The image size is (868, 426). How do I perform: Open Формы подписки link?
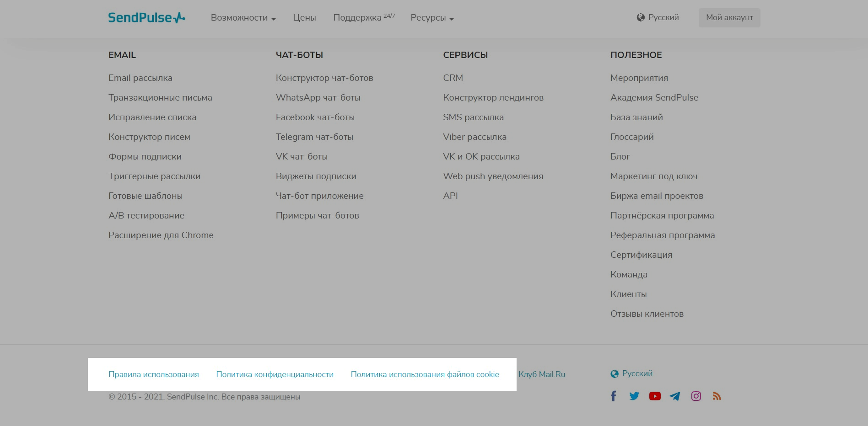(x=145, y=157)
